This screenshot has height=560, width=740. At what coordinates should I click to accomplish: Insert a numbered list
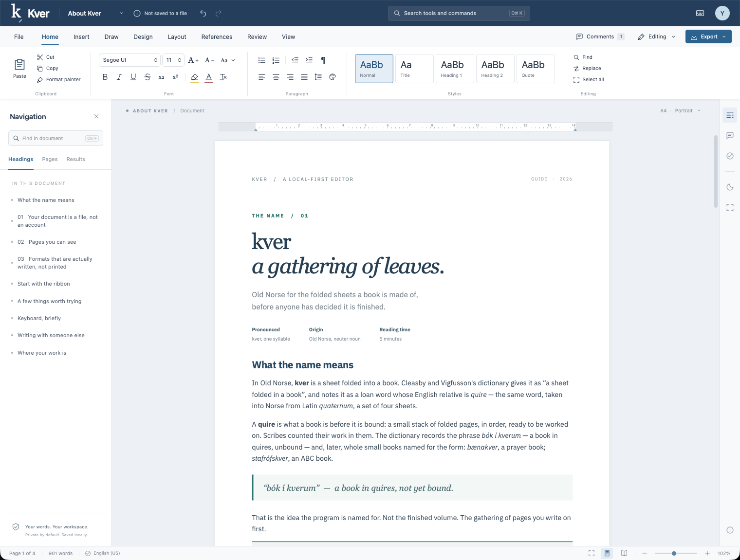(276, 60)
